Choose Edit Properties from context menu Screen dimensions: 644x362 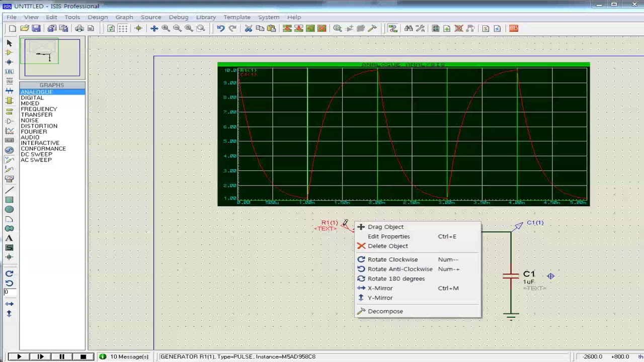click(x=418, y=236)
